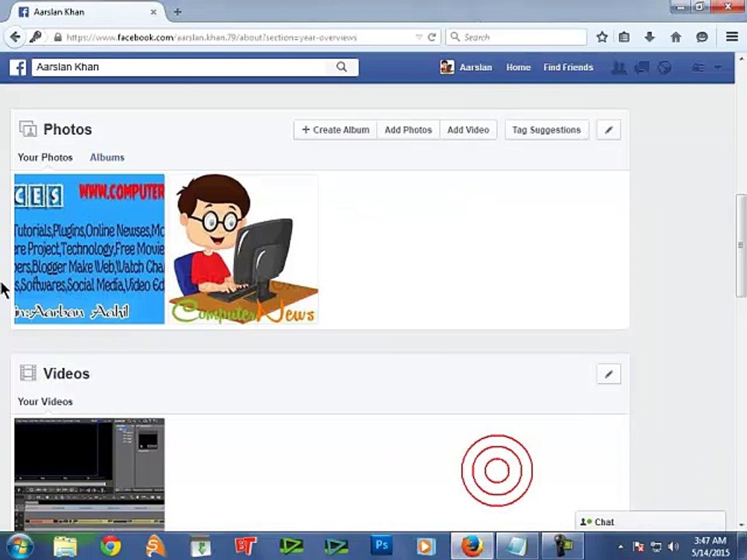Image resolution: width=747 pixels, height=560 pixels.
Task: Open File Explorer from taskbar
Action: click(65, 546)
